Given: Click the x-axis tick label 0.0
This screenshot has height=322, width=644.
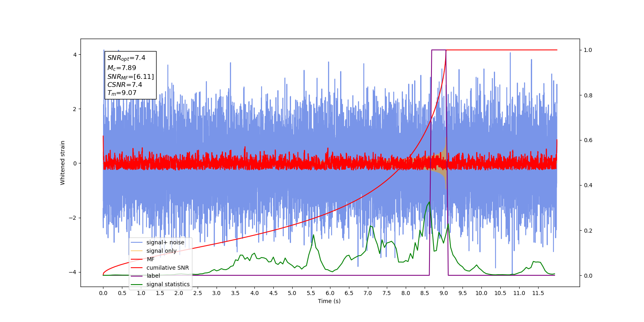Looking at the screenshot, I should click(x=103, y=293).
